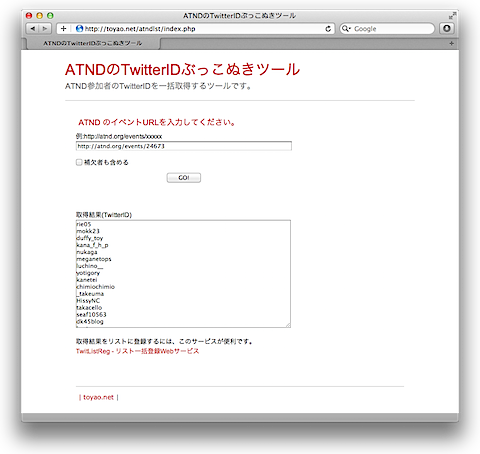Open the toyao.net footer link

98,397
